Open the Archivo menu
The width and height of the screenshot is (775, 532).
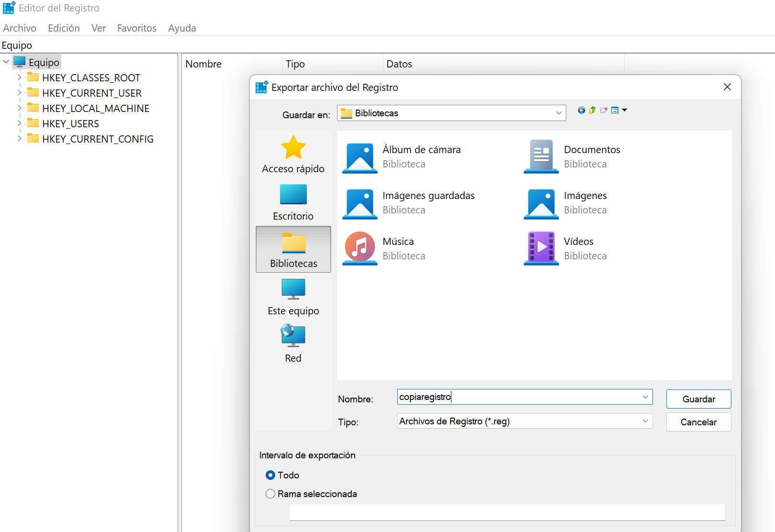point(20,28)
